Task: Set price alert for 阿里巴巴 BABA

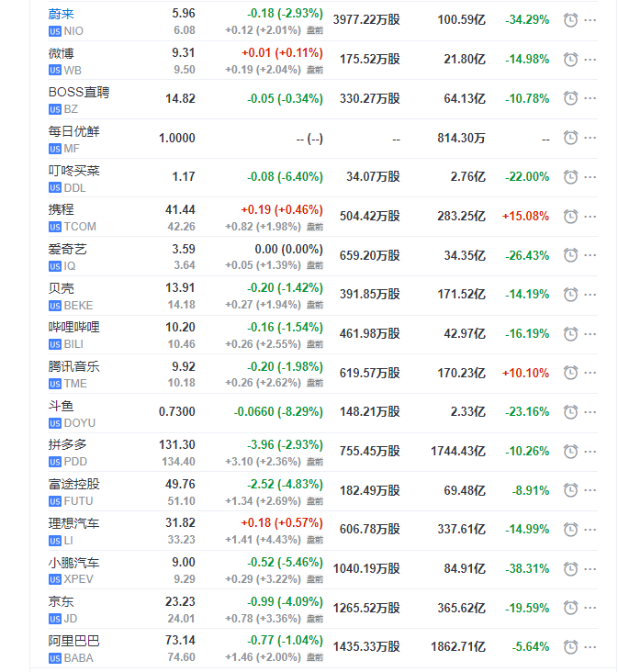Action: pyautogui.click(x=570, y=646)
